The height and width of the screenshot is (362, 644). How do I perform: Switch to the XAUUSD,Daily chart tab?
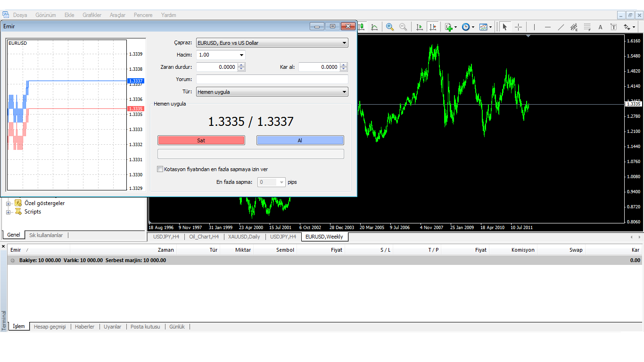click(244, 237)
